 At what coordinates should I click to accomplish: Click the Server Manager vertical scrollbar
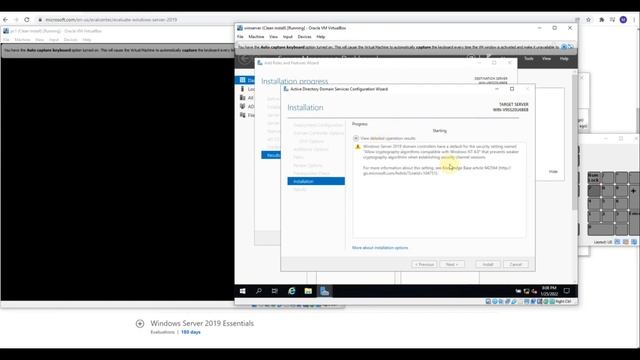575,141
